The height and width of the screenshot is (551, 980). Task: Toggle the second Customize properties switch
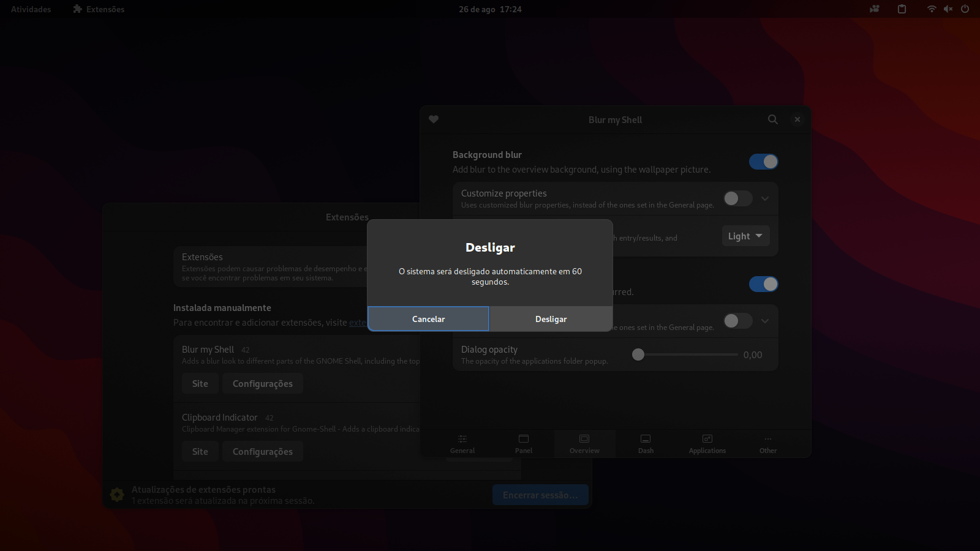(737, 321)
